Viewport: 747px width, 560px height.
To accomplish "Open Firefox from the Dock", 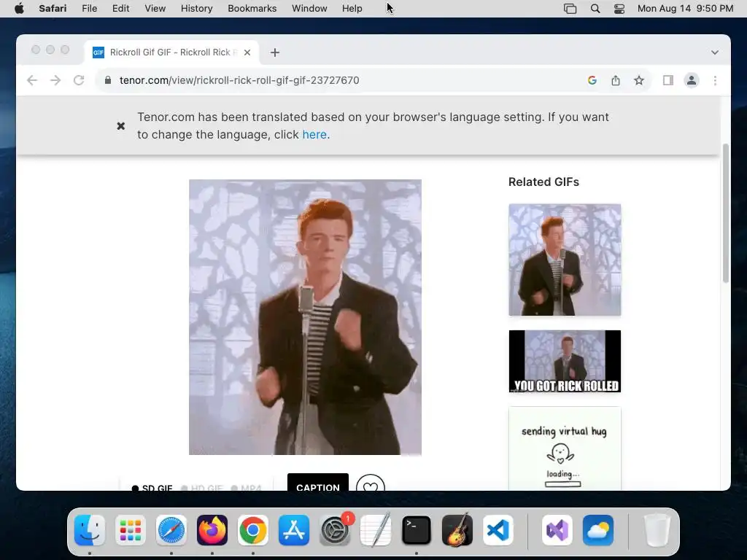I will tap(212, 530).
